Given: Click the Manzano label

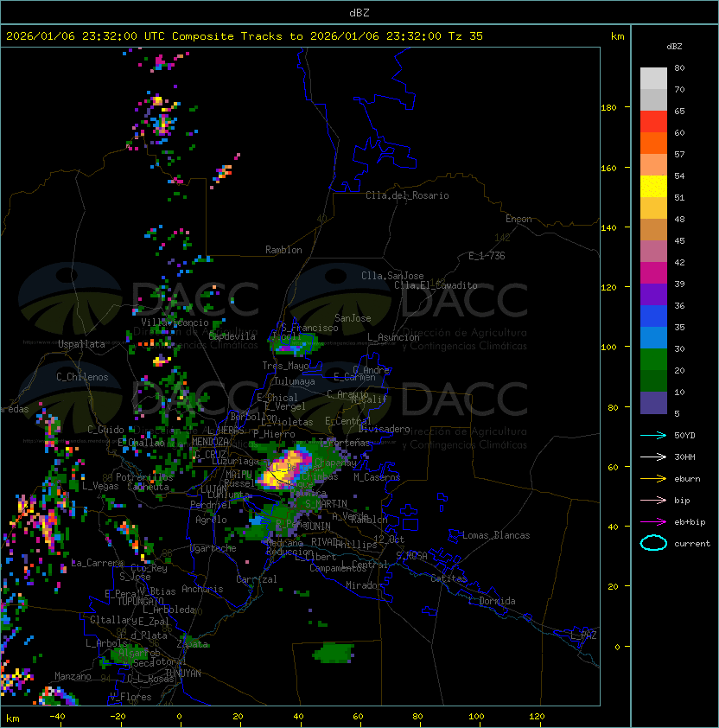Looking at the screenshot, I should [73, 676].
